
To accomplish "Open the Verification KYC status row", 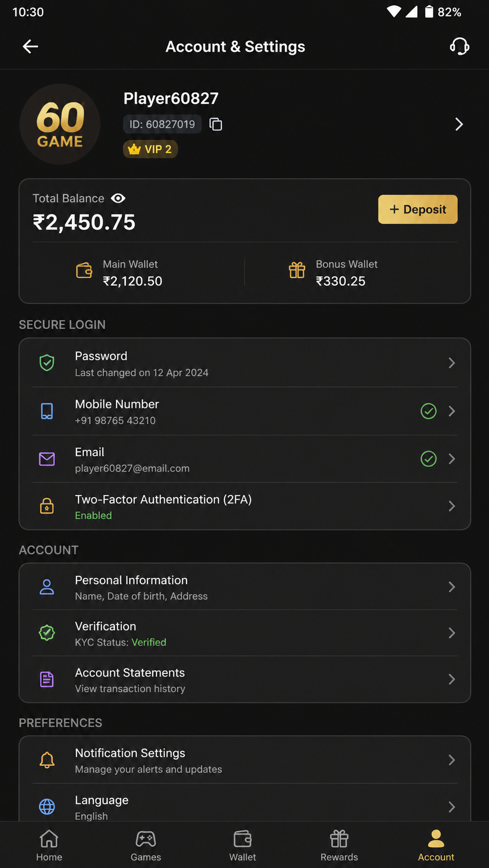I will pyautogui.click(x=245, y=633).
